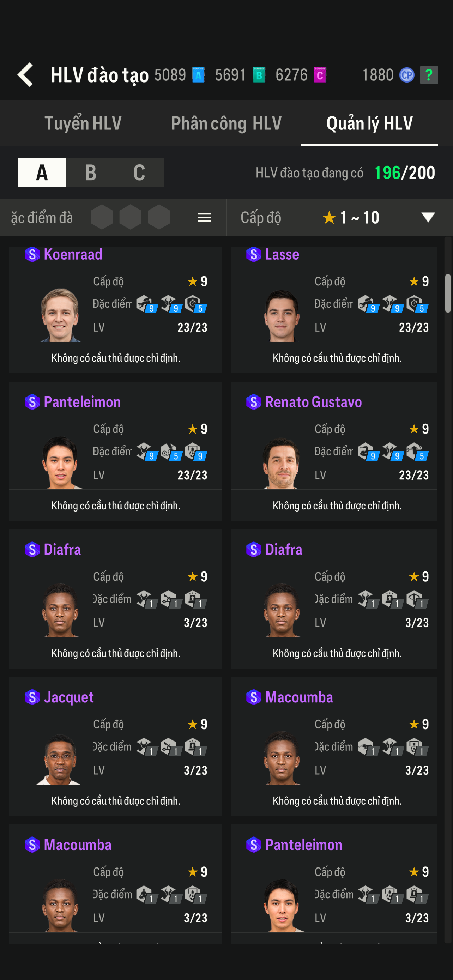Switch to Phân công HLV tab

pos(226,123)
